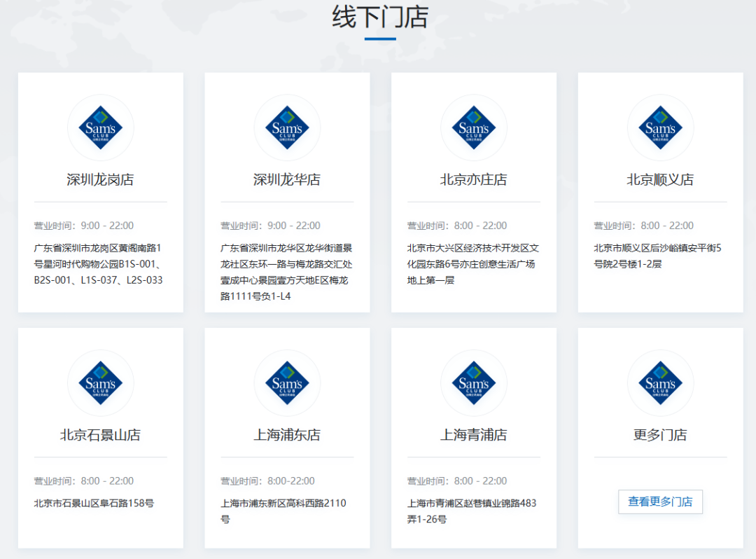Click the 上海青浦店 store title
756x559 pixels.
click(473, 434)
